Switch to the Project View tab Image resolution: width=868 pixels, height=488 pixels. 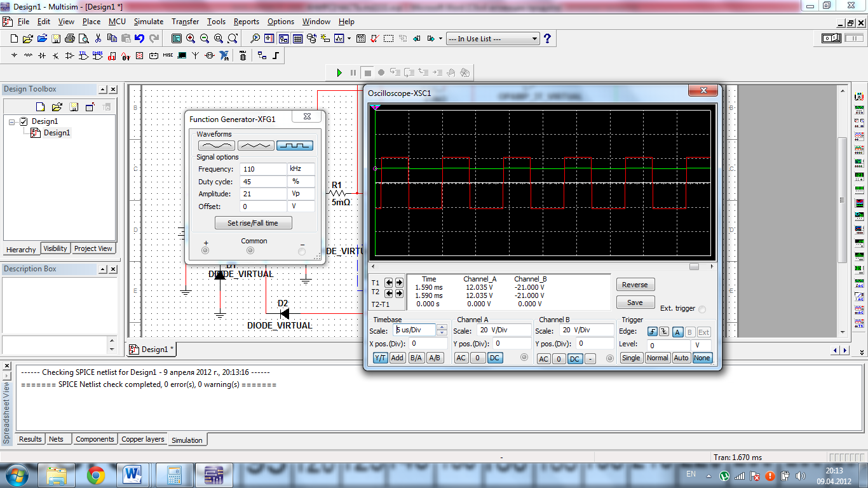93,248
